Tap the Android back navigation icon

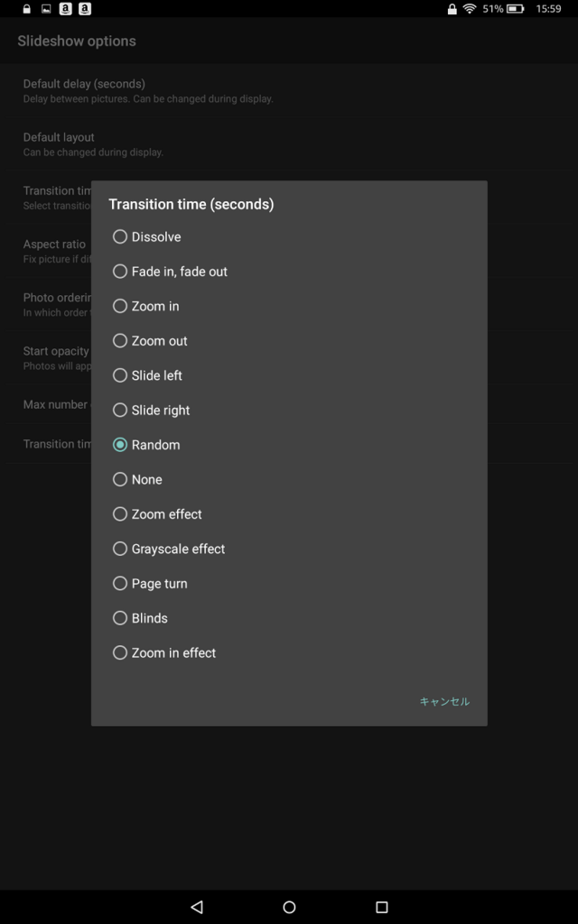[x=198, y=906]
